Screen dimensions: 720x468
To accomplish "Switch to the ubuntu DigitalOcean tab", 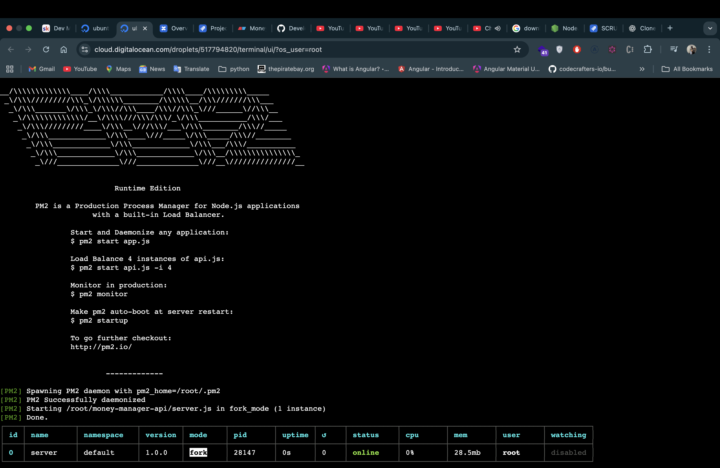I will pyautogui.click(x=96, y=28).
